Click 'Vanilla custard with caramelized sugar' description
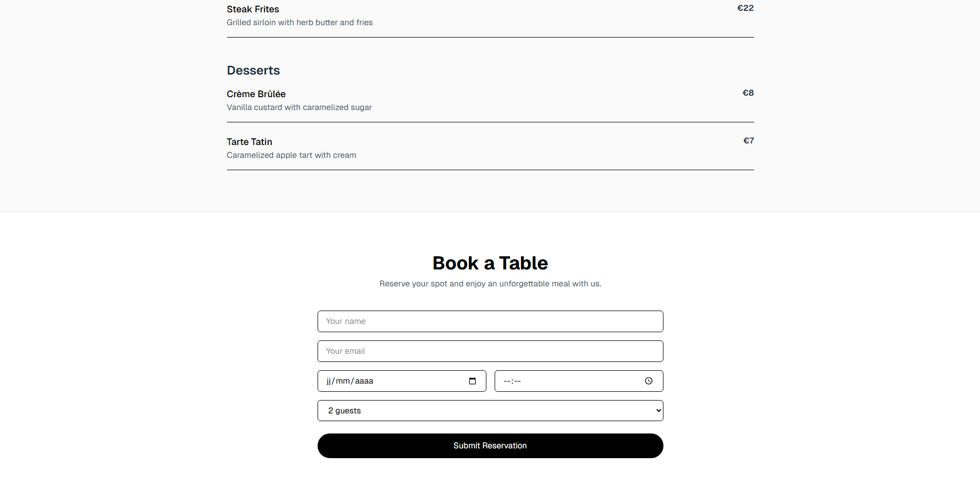Image resolution: width=980 pixels, height=489 pixels. 299,107
